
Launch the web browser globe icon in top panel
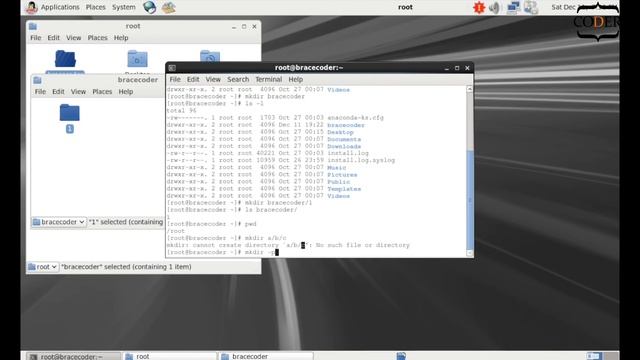(x=149, y=7)
